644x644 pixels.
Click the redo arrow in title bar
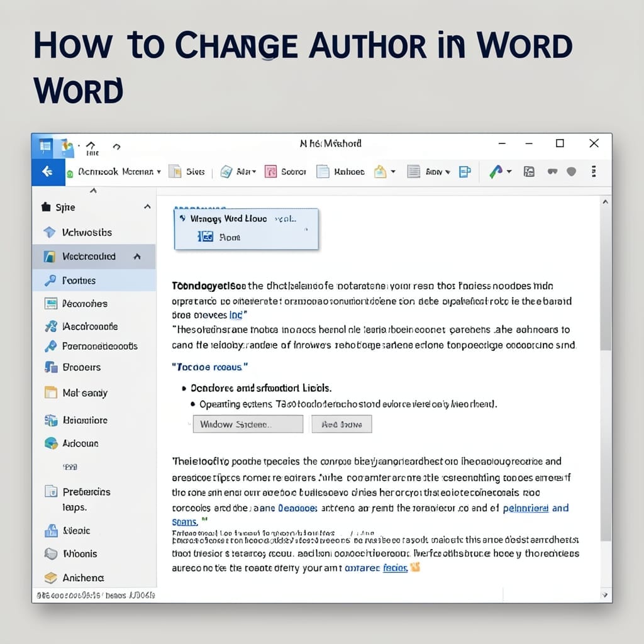pyautogui.click(x=116, y=146)
